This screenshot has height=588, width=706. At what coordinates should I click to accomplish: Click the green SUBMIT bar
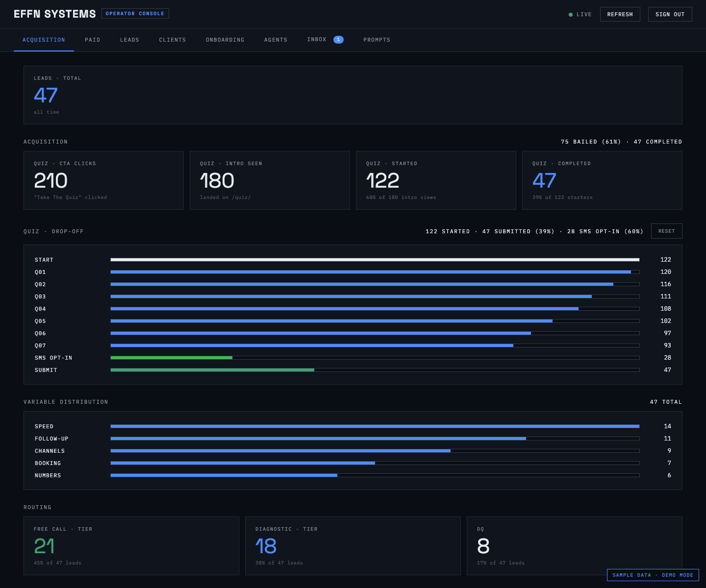[x=212, y=370]
